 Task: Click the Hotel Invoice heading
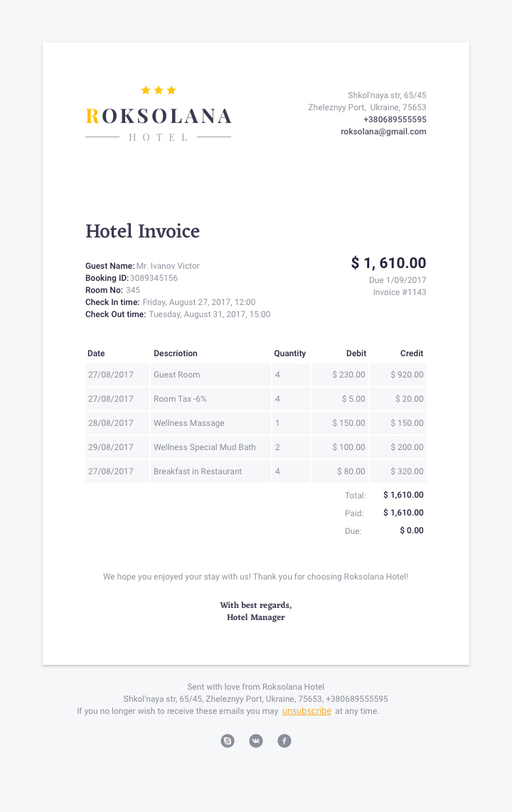[142, 231]
